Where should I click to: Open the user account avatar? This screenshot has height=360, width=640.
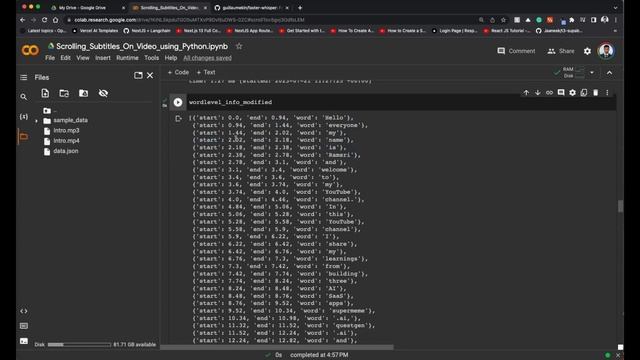point(606,51)
